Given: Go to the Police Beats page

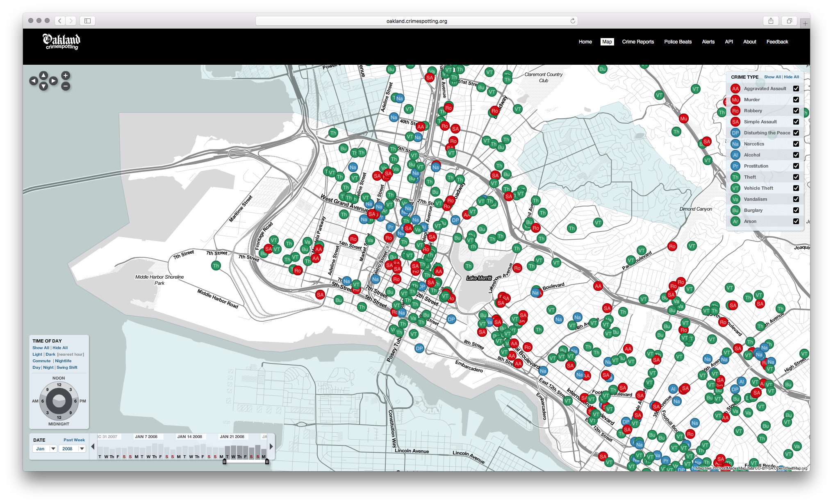Looking at the screenshot, I should pos(678,42).
